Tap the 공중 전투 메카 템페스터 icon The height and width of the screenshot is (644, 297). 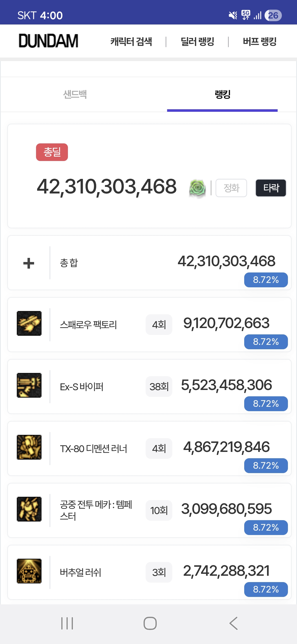pyautogui.click(x=29, y=509)
